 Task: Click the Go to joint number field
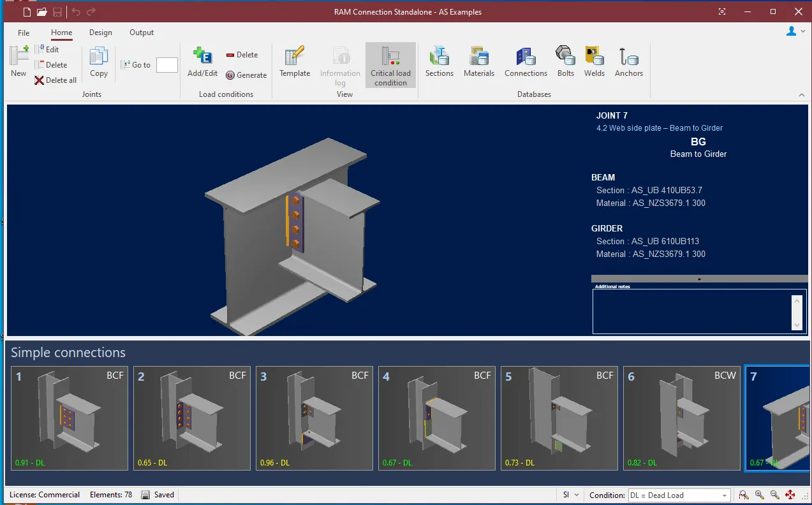point(167,64)
